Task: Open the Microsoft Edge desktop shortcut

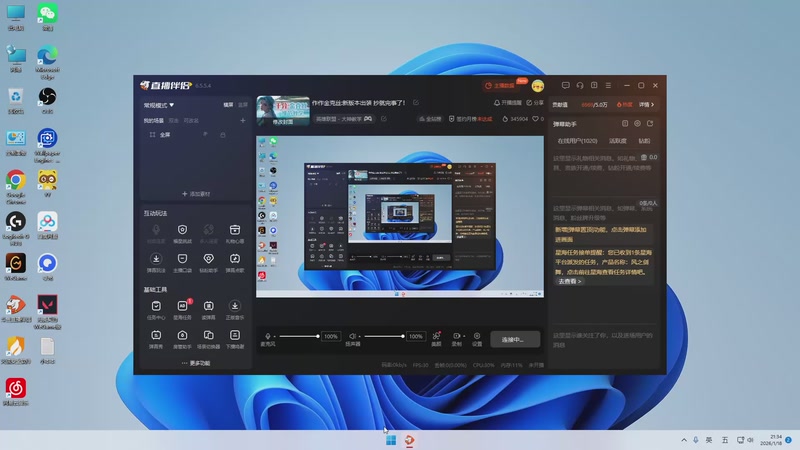Action: pyautogui.click(x=47, y=62)
